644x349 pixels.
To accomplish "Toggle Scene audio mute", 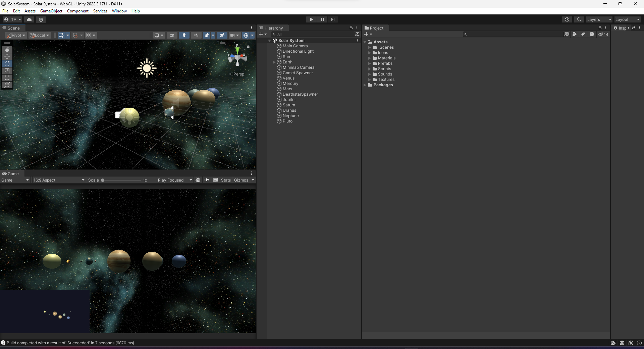I will [196, 35].
